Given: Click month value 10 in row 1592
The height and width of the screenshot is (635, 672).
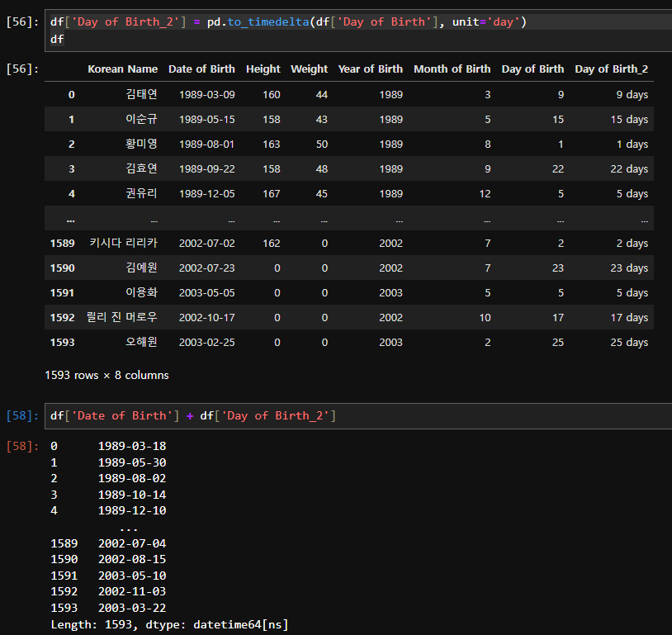Looking at the screenshot, I should (485, 318).
